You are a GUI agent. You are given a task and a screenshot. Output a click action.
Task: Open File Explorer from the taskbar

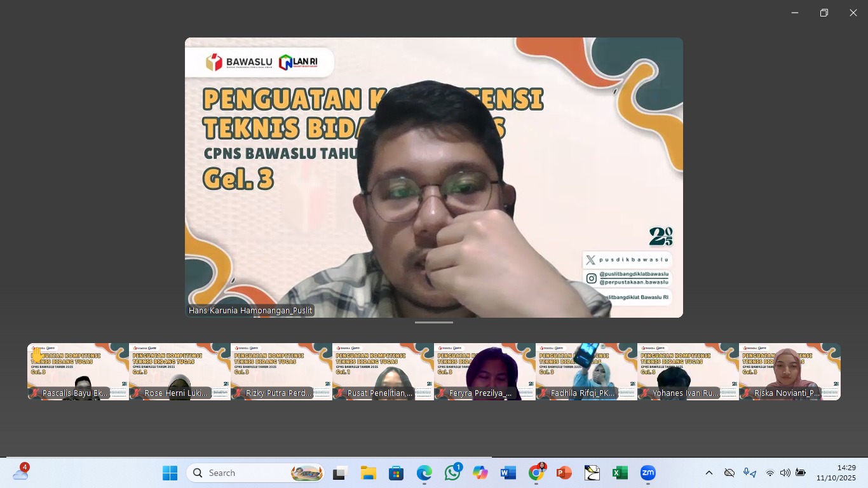click(x=367, y=473)
